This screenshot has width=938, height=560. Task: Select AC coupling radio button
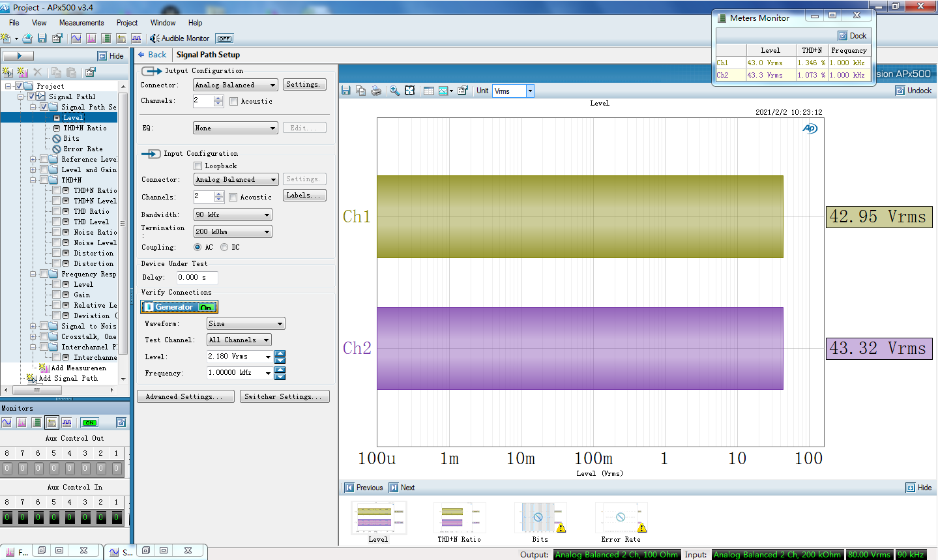(198, 248)
